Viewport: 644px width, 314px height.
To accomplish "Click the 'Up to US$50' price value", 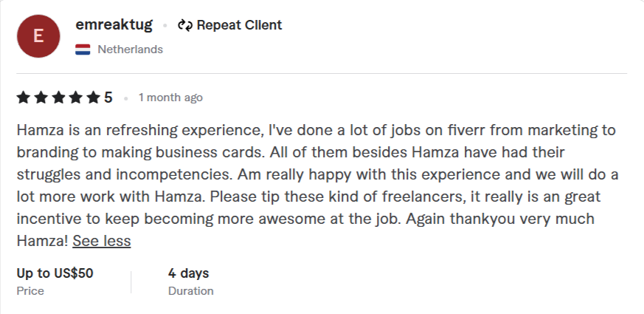I will [55, 273].
